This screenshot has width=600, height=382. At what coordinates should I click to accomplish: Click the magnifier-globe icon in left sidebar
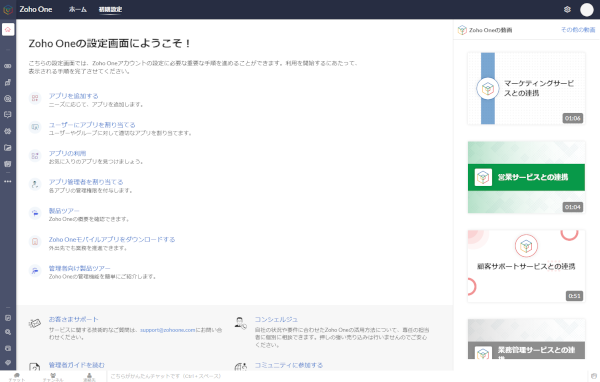pyautogui.click(x=8, y=99)
